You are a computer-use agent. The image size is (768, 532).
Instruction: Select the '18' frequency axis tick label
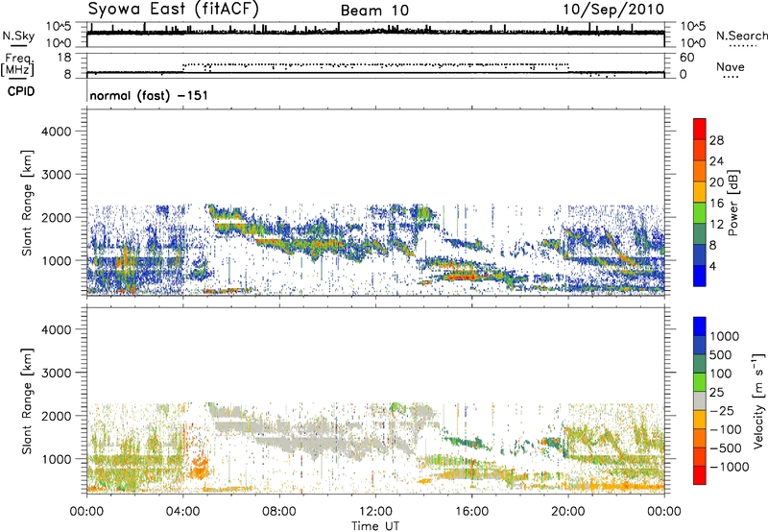pyautogui.click(x=63, y=58)
